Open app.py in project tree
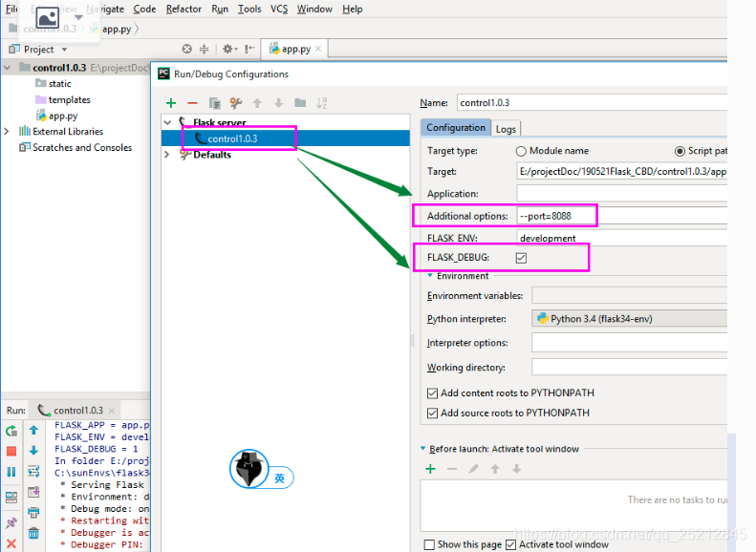The width and height of the screenshot is (756, 552). (57, 116)
